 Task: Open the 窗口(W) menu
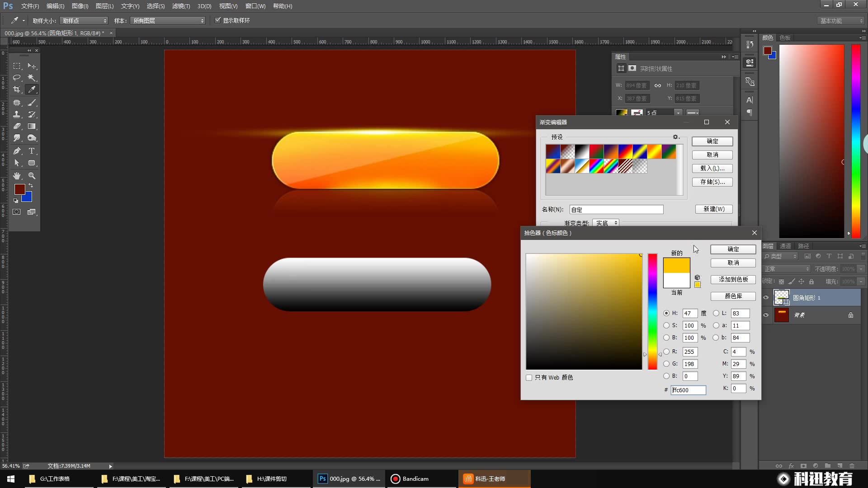(x=255, y=6)
